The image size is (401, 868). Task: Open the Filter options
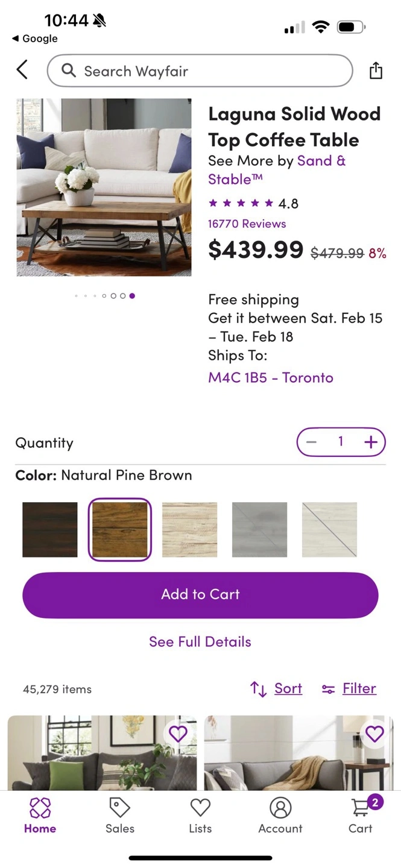tap(349, 688)
